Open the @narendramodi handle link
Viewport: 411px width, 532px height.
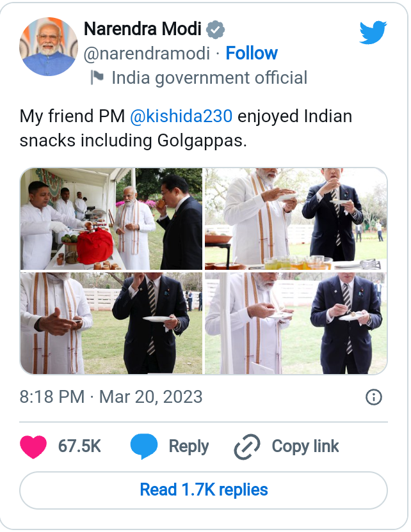click(147, 54)
